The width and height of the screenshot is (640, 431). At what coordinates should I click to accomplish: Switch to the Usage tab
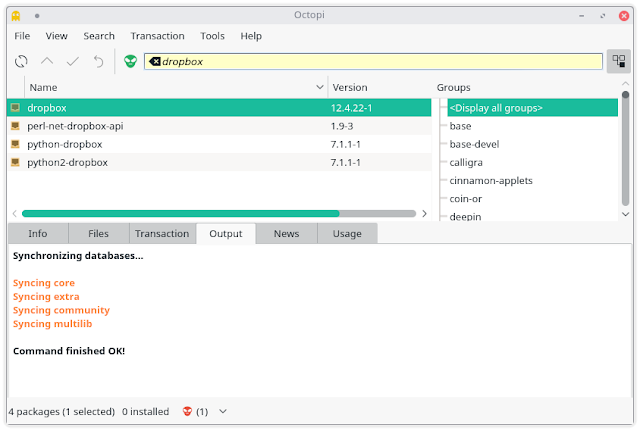[x=347, y=233]
